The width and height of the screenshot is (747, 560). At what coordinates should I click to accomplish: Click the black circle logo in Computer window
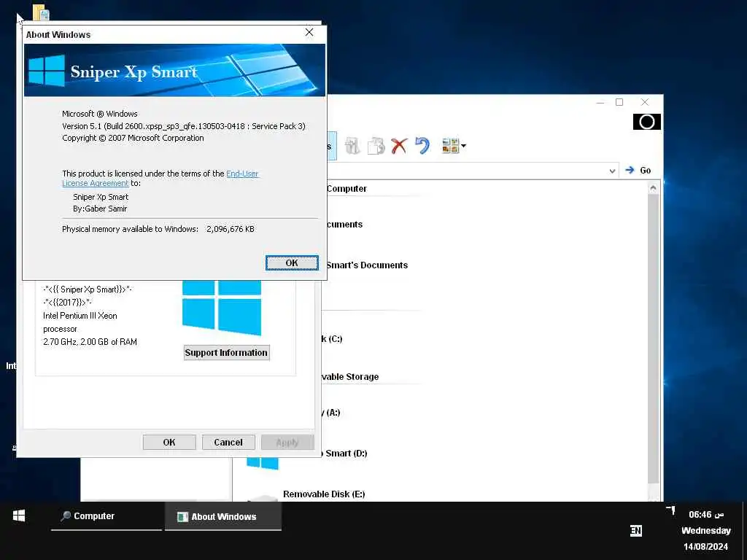point(646,122)
